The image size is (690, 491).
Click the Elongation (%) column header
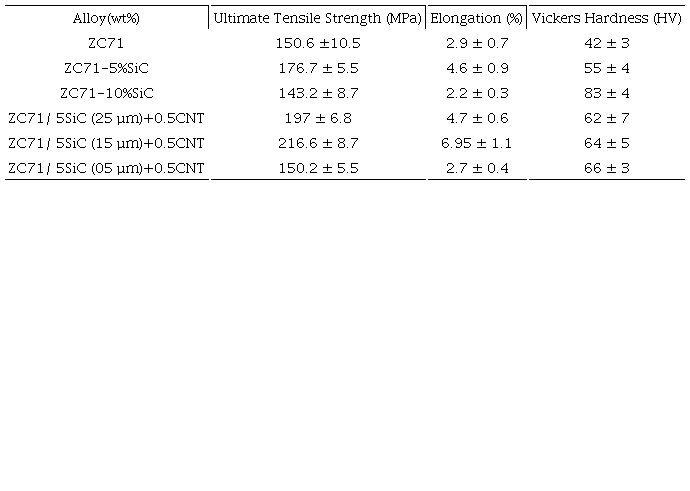(x=477, y=19)
